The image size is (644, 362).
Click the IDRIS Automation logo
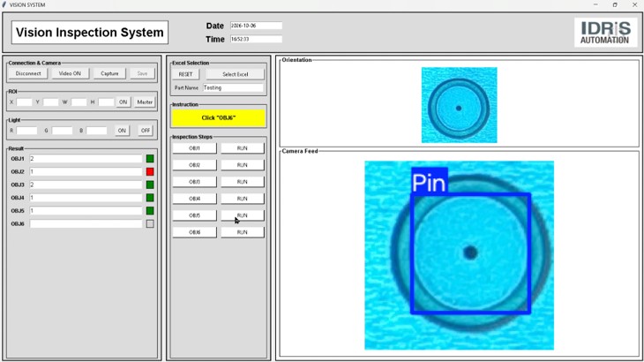[605, 33]
